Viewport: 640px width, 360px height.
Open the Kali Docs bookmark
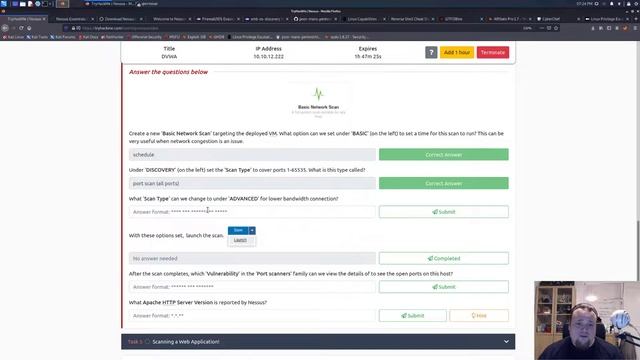(89, 37)
